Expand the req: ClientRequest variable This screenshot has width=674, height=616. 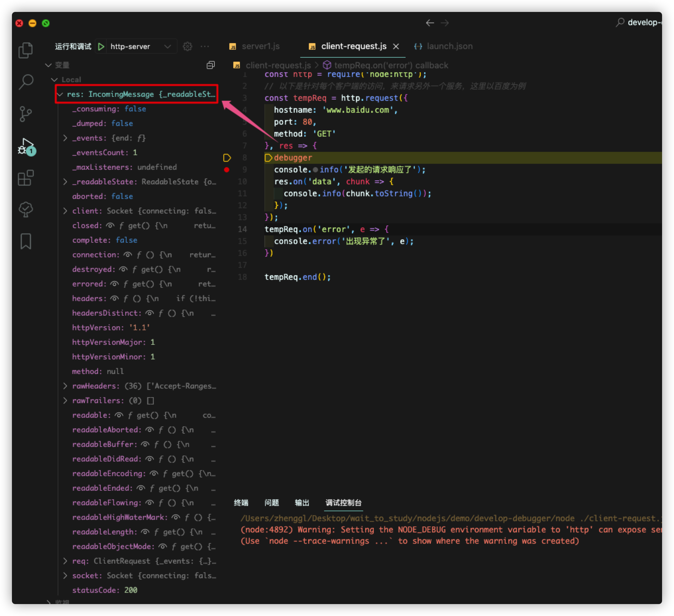[65, 561]
